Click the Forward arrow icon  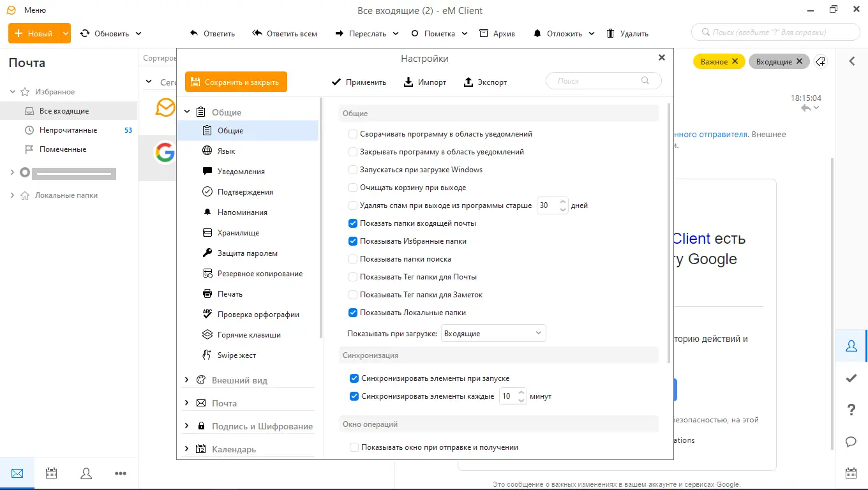pyautogui.click(x=338, y=33)
